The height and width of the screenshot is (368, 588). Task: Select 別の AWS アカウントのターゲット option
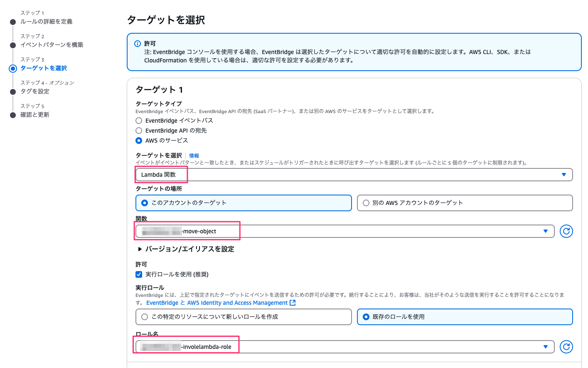tap(366, 203)
